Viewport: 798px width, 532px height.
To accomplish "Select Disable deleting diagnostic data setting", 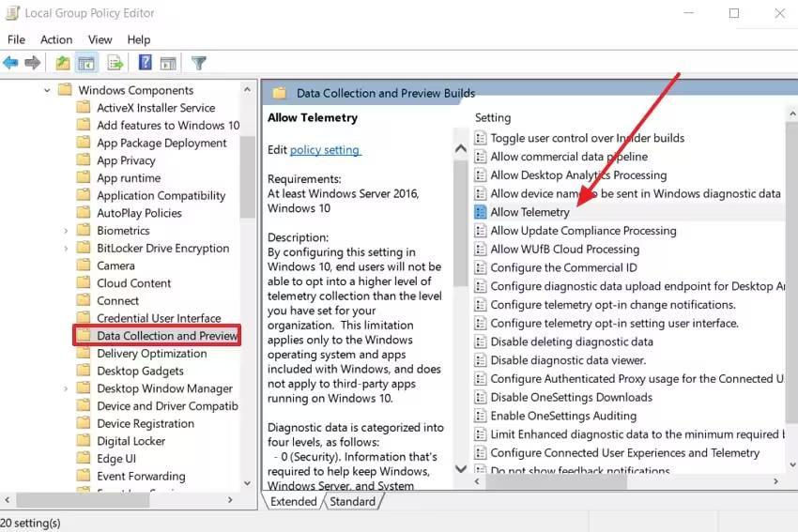I will [572, 342].
